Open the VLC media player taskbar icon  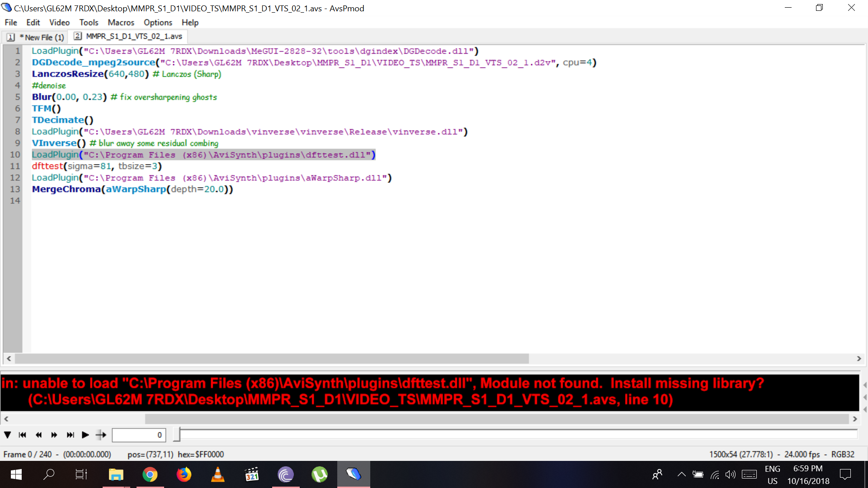[x=218, y=474]
